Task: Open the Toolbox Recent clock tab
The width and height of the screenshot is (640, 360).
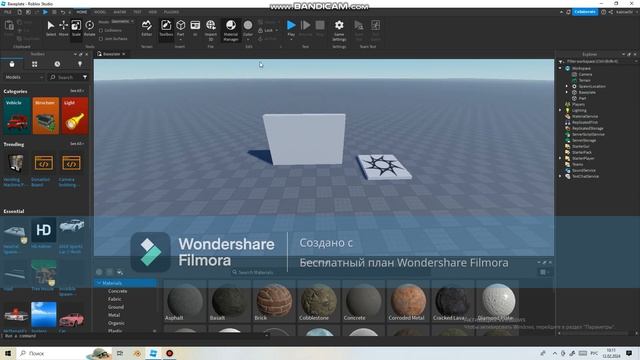Action: 57,64
